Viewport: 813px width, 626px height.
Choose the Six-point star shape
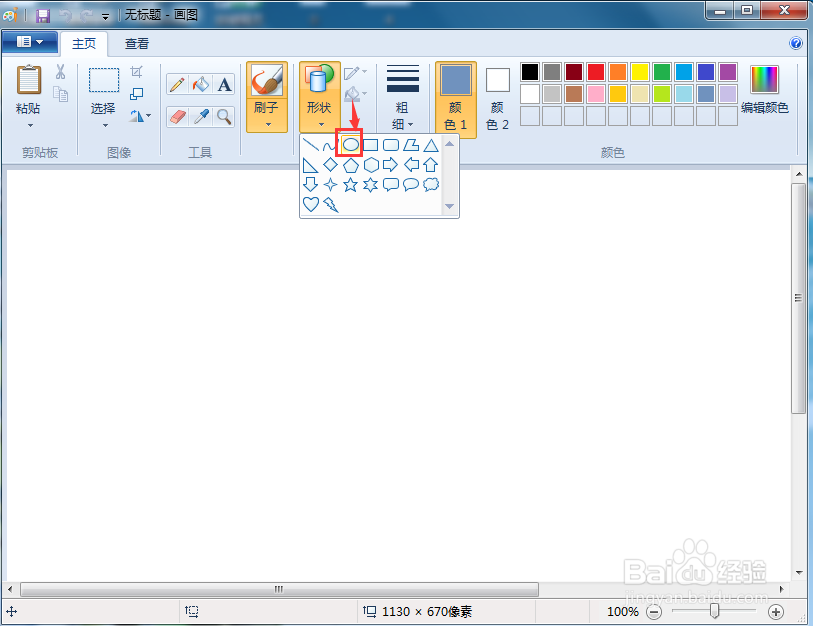371,184
